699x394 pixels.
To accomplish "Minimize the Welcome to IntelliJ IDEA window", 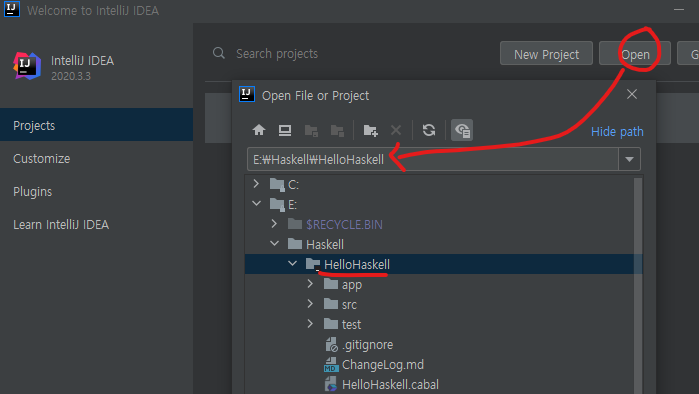I will pyautogui.click(x=679, y=9).
